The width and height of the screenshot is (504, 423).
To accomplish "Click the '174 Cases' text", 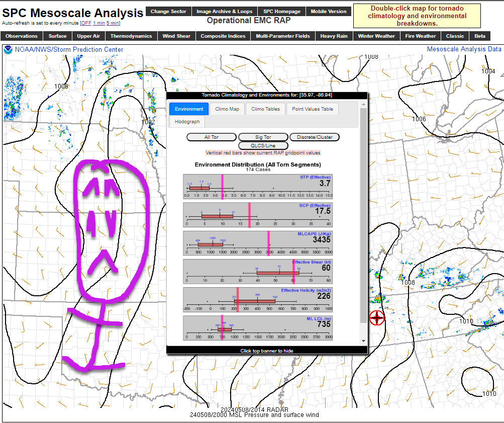I will (x=258, y=170).
